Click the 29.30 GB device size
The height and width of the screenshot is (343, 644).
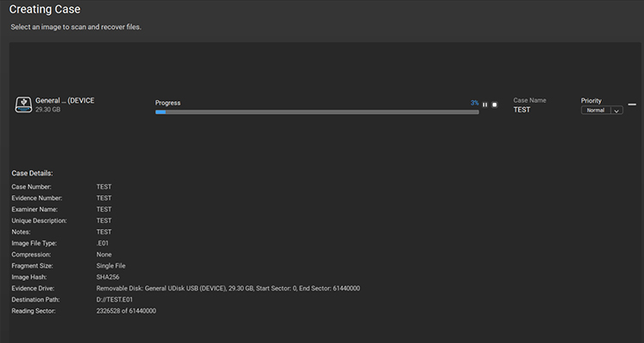pos(47,110)
